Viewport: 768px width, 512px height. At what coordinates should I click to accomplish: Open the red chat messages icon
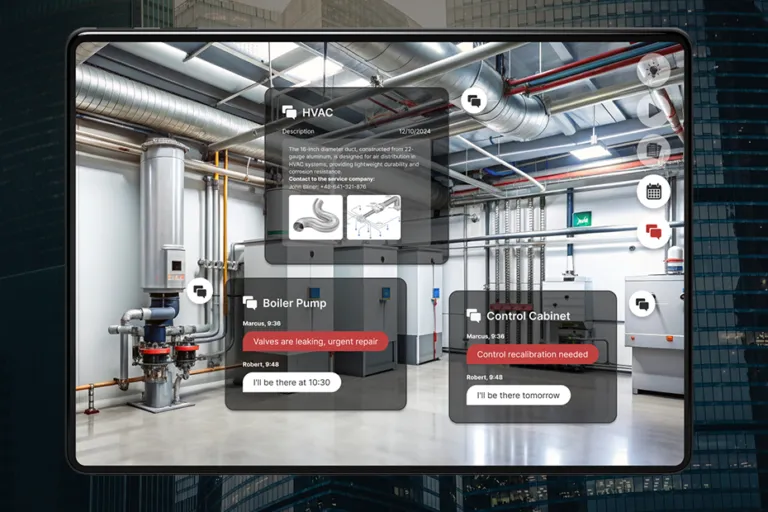coord(653,232)
